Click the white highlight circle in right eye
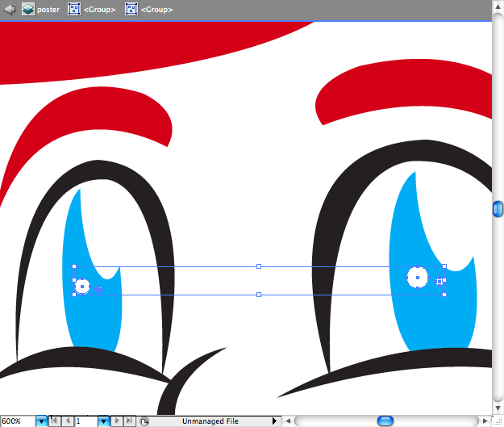The width and height of the screenshot is (504, 427). [418, 278]
